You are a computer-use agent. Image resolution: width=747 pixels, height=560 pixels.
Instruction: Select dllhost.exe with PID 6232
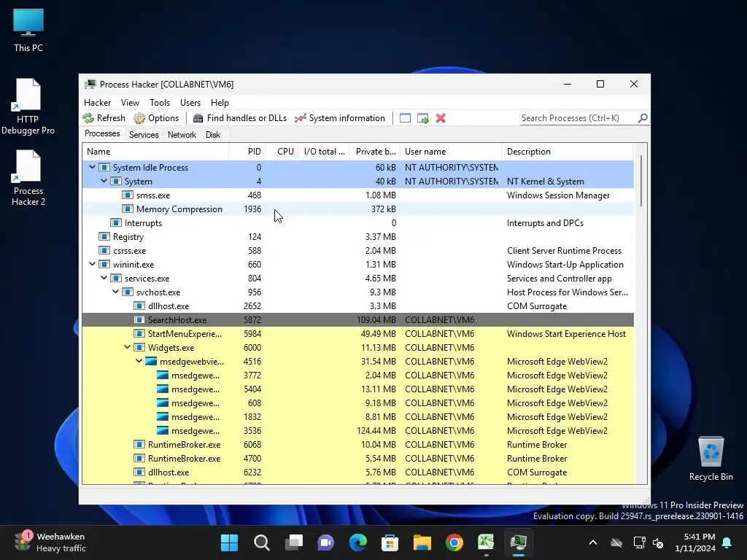(x=357, y=472)
